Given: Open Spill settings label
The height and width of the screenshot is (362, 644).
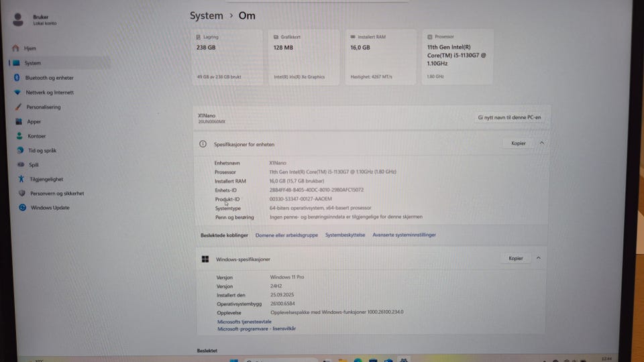Looking at the screenshot, I should (34, 165).
